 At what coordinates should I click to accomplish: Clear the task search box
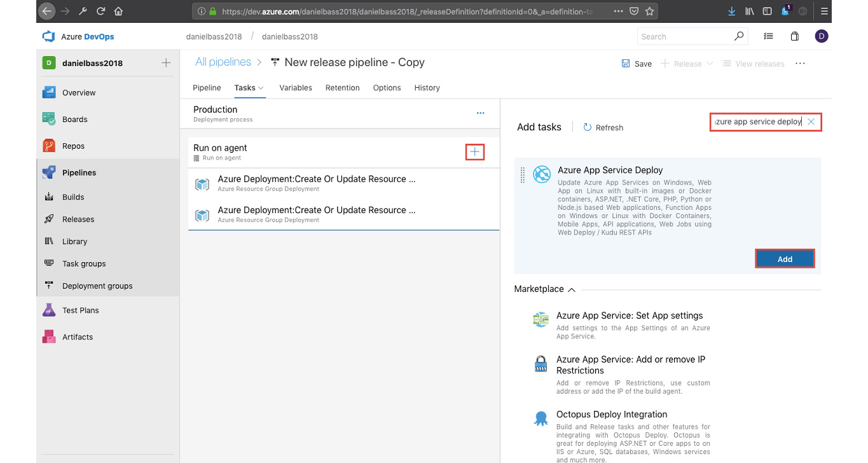click(x=811, y=121)
